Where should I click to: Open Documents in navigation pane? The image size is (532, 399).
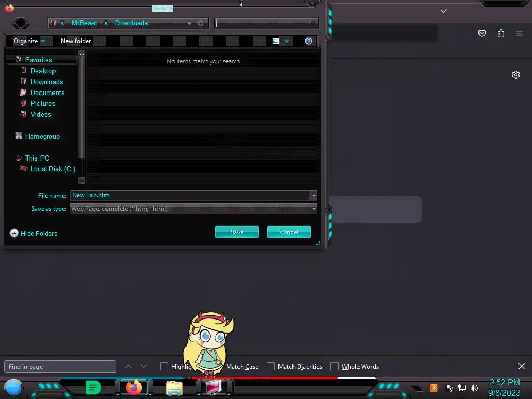tap(47, 92)
